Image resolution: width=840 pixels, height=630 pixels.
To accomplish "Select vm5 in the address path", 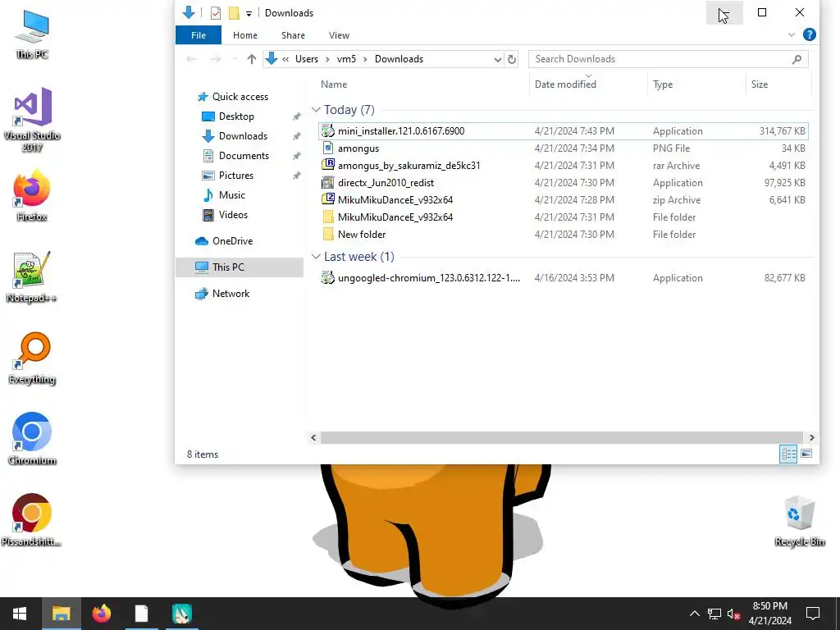I will pos(346,59).
